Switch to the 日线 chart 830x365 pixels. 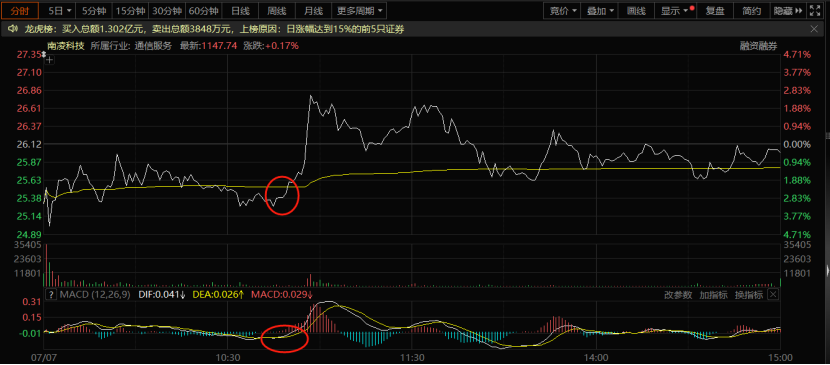240,10
